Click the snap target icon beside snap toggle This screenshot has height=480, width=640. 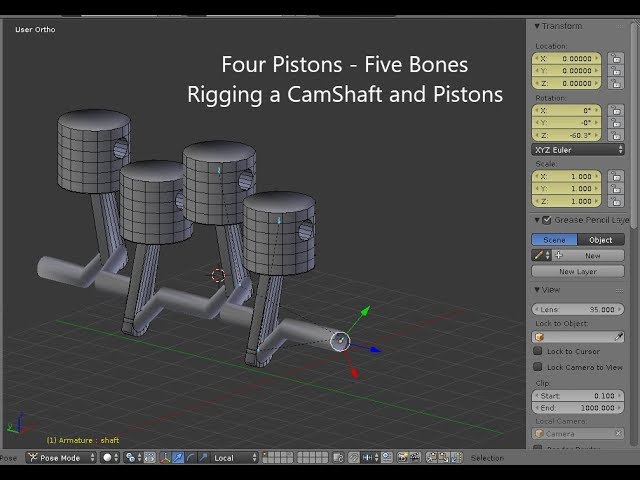(387, 458)
